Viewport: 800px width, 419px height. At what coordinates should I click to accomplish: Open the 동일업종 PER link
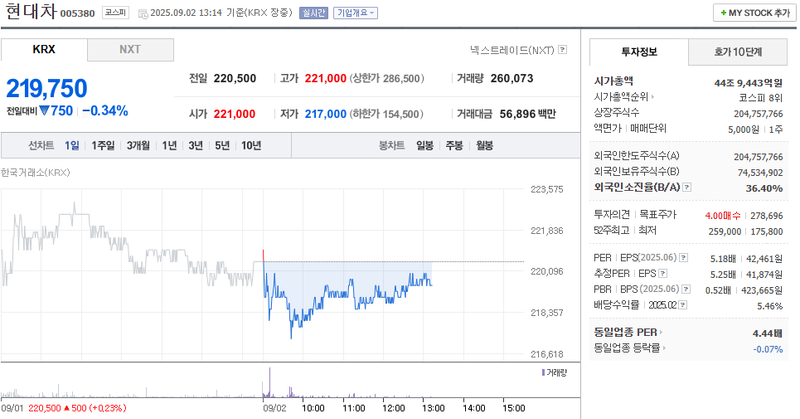coord(628,332)
